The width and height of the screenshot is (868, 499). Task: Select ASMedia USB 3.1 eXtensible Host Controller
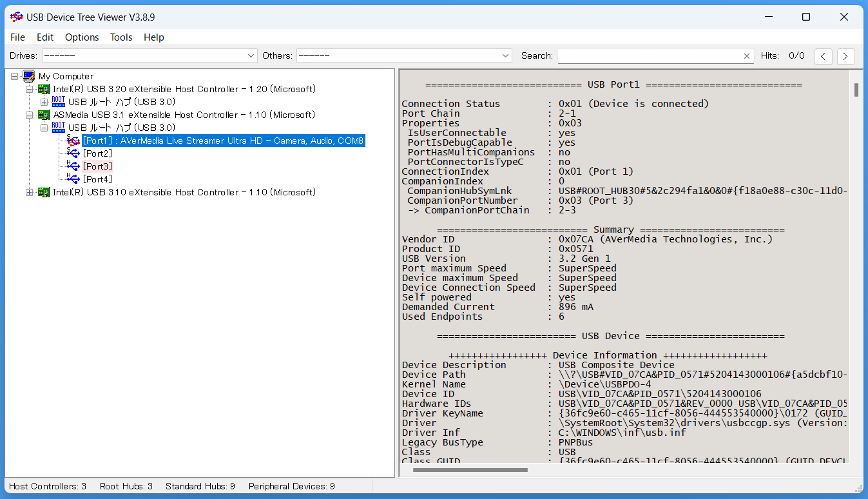pos(184,115)
